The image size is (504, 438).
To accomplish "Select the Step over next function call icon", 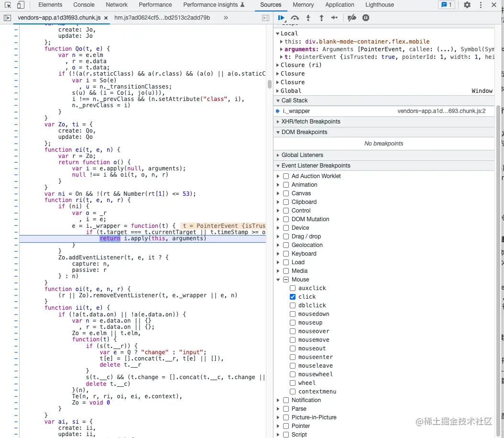I will click(x=295, y=18).
